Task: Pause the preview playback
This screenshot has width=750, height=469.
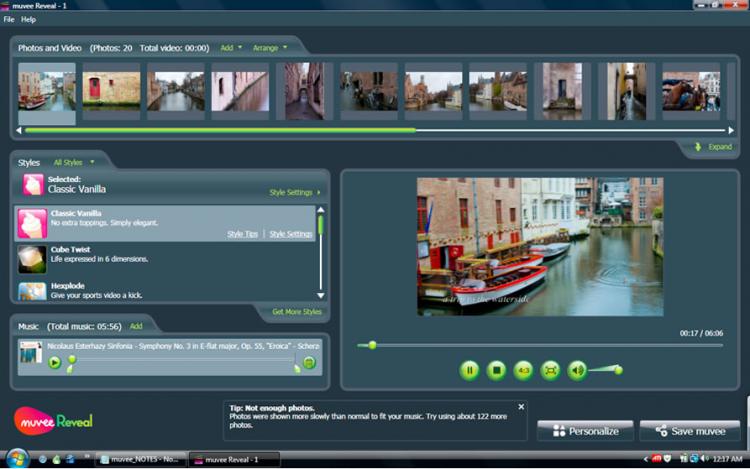Action: (469, 371)
